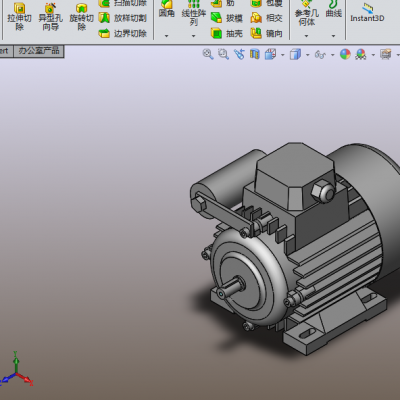The image size is (400, 400).
Task: Select the 旋转切除 revolved cut tool
Action: (x=81, y=17)
